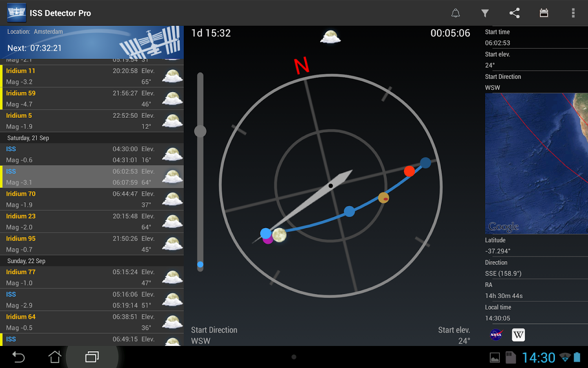Open NASA website via NASA logo
Viewport: 588px width, 368px height.
(496, 334)
